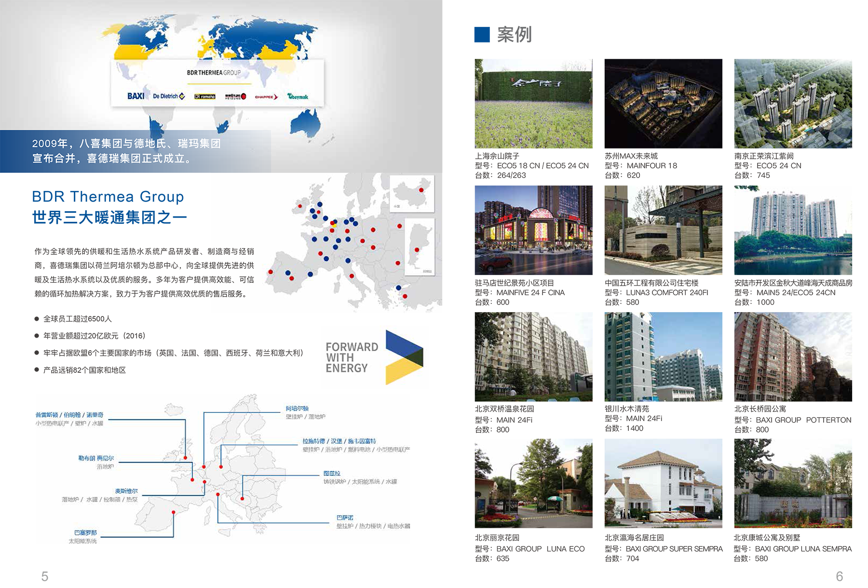The image size is (868, 588).
Task: Click the unit count 台数：704
Action: click(x=622, y=558)
